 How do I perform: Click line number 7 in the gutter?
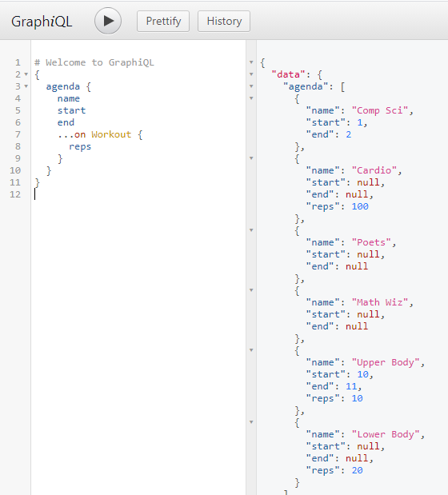coord(18,134)
